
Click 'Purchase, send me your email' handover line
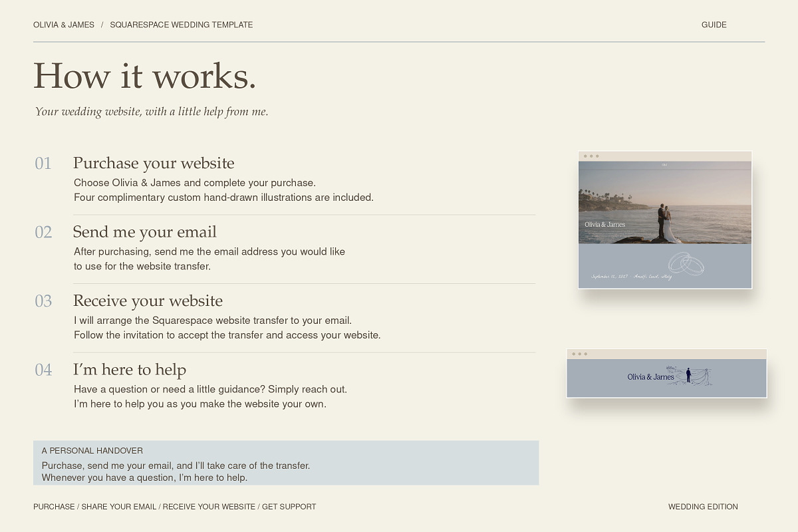(x=176, y=465)
